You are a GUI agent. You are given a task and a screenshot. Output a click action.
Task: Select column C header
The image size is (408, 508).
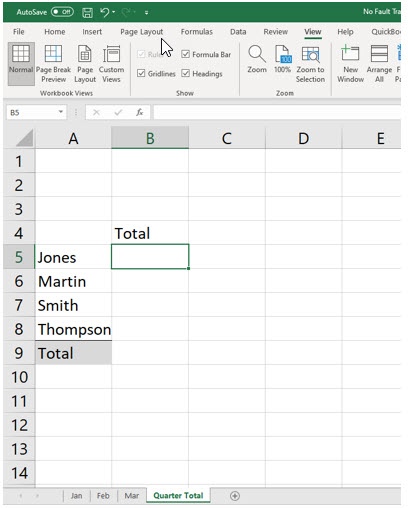[227, 138]
